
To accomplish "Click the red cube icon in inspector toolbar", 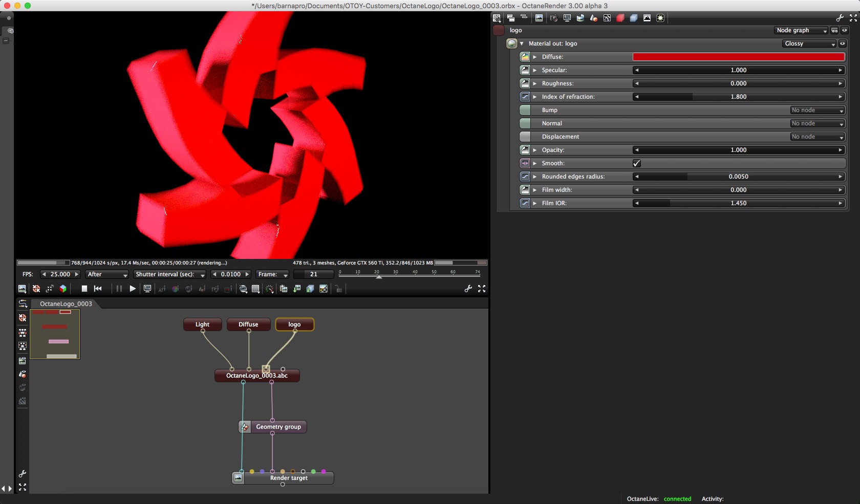I will coord(620,18).
